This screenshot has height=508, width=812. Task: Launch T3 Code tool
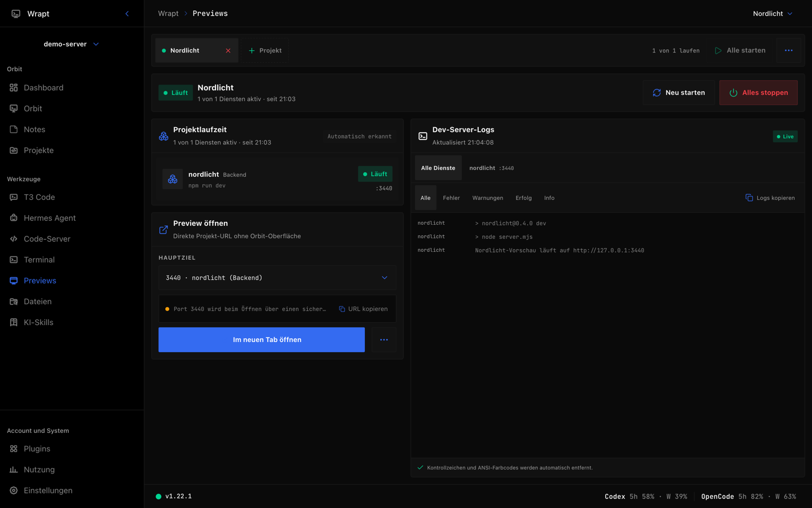tap(72, 197)
